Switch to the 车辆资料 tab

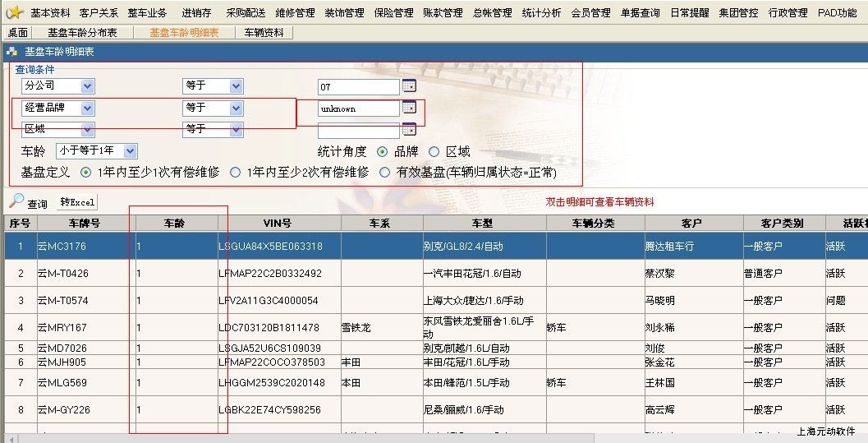[264, 33]
